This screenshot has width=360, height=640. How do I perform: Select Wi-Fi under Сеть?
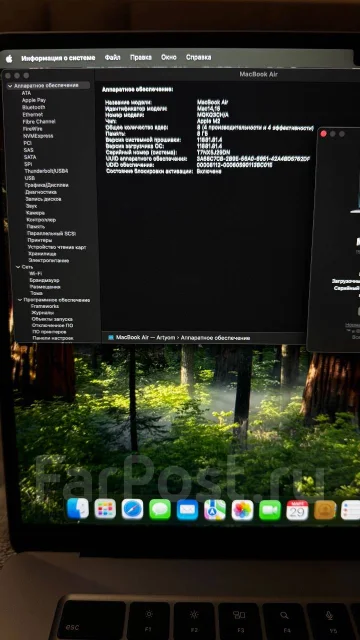click(36, 273)
